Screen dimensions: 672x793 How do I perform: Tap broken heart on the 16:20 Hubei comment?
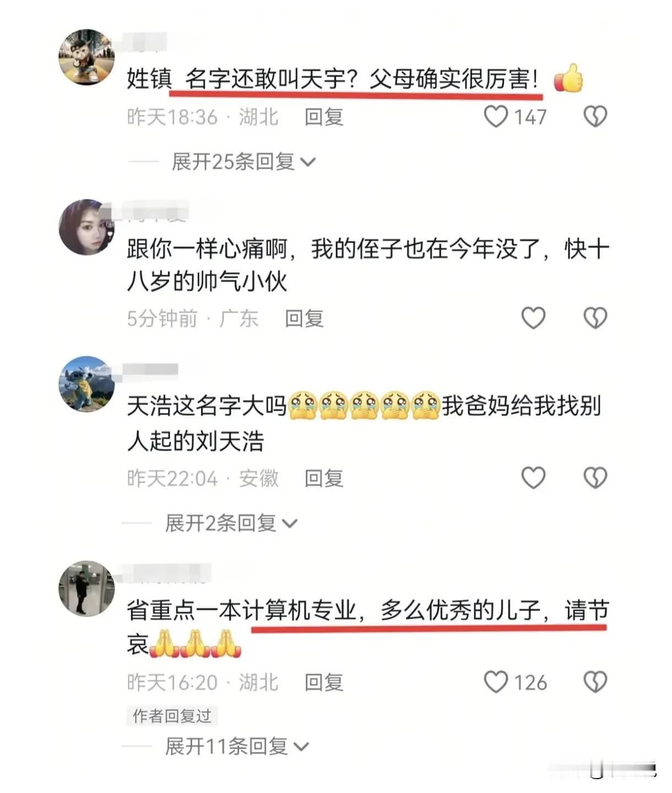click(595, 682)
